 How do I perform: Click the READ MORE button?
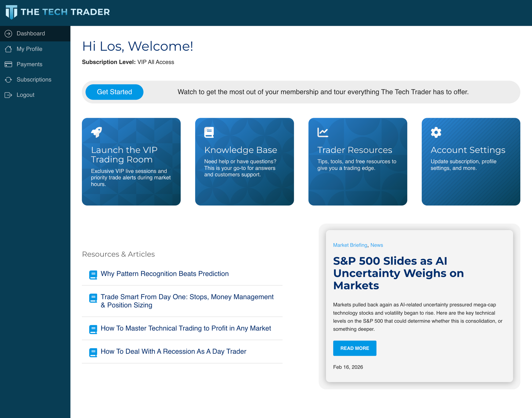coord(355,348)
